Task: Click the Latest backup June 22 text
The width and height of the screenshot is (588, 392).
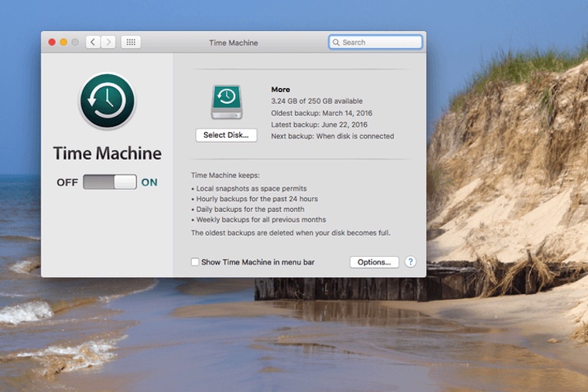Action: pyautogui.click(x=319, y=124)
